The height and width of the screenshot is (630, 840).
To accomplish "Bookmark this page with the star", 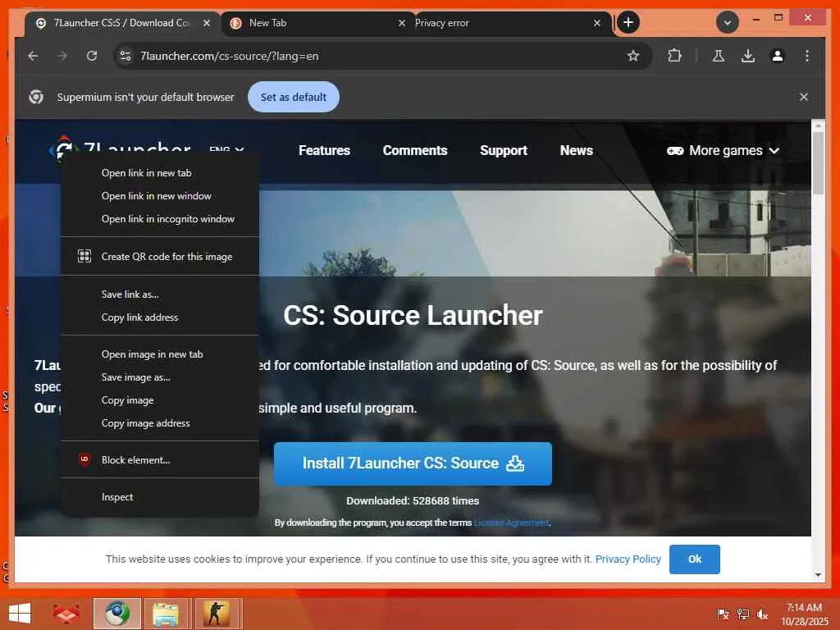I will coord(633,56).
